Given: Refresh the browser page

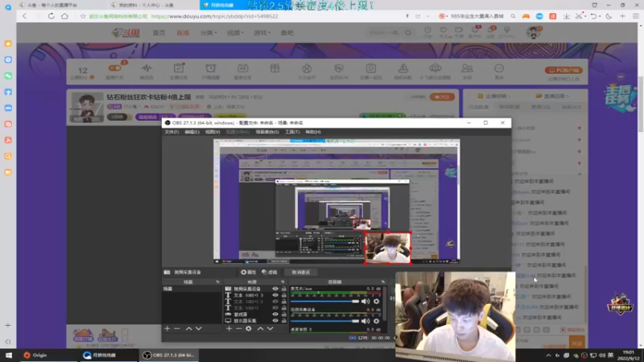Looking at the screenshot, I should [51, 16].
